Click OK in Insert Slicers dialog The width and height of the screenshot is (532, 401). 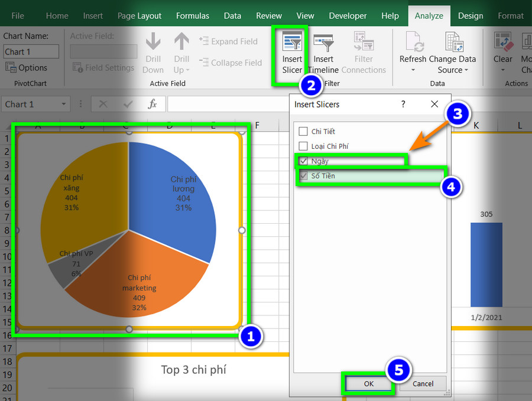pos(368,383)
